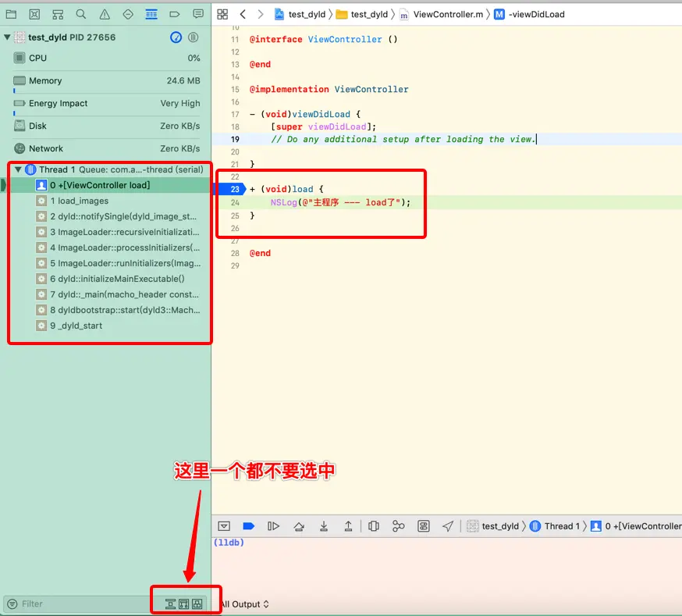Toggle second filter button beside Filter field
The height and width of the screenshot is (616, 682).
coord(184,604)
